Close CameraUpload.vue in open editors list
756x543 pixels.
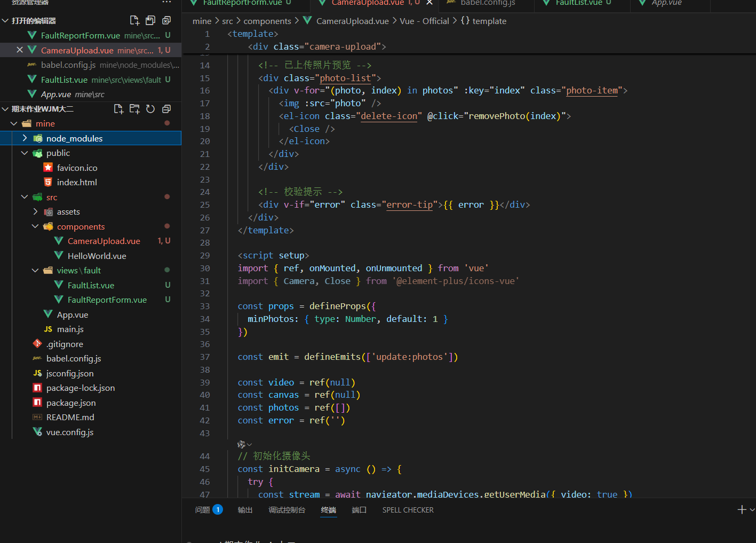pos(20,50)
